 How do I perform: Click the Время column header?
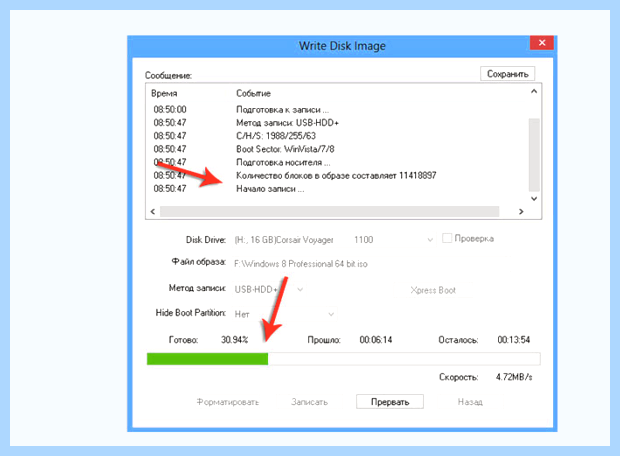(x=164, y=94)
